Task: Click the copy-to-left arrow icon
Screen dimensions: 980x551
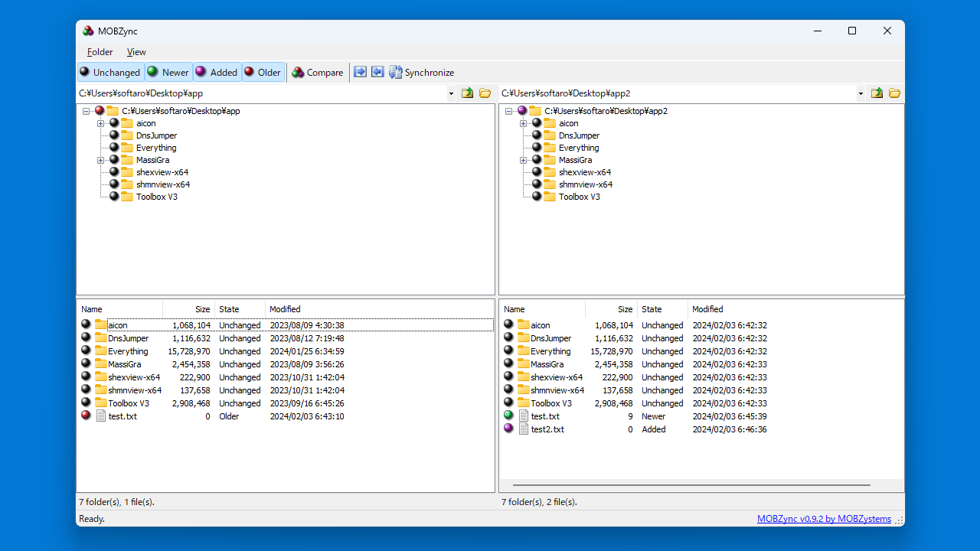Action: pyautogui.click(x=377, y=72)
